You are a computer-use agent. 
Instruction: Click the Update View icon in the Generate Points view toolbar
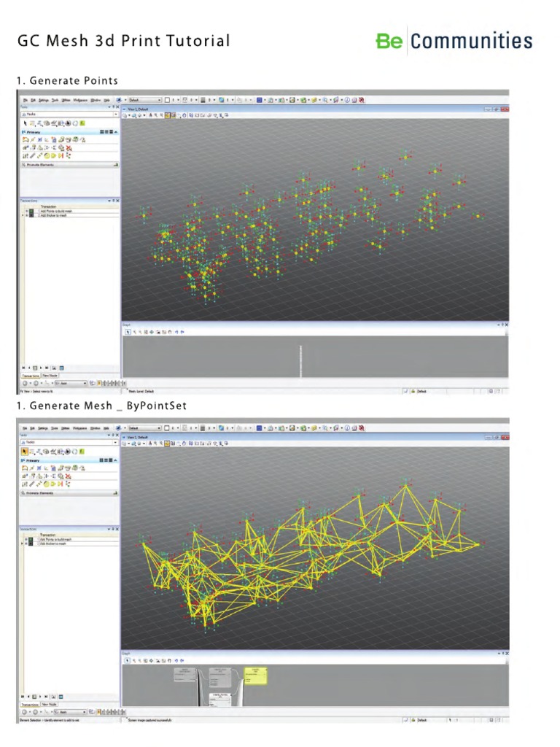[150, 115]
